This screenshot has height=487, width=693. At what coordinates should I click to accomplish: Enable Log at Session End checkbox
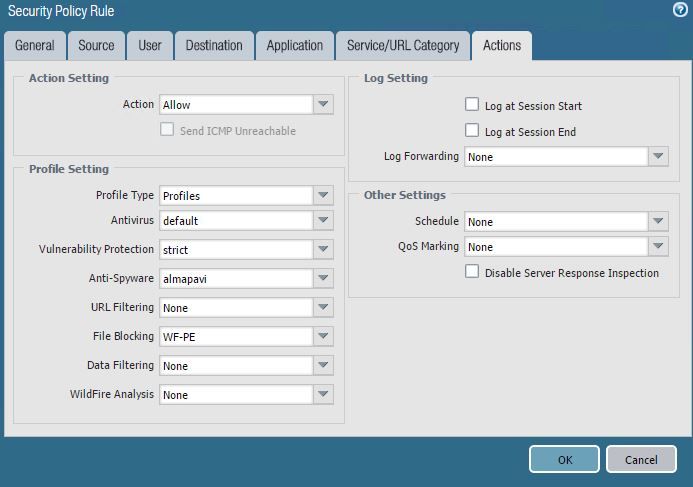[472, 131]
